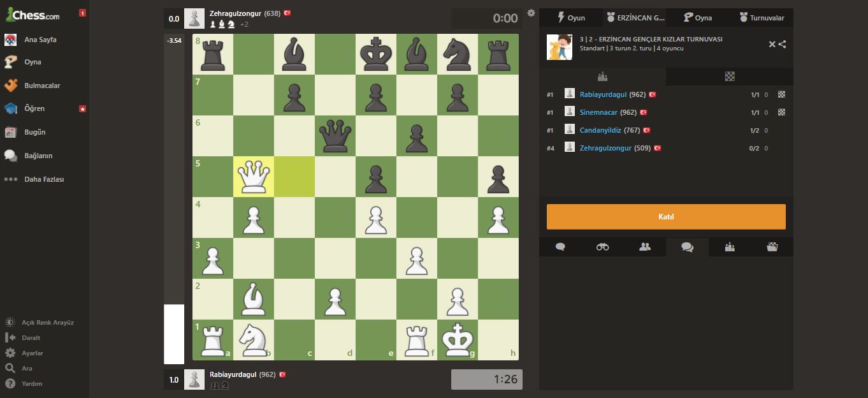868x398 pixels.
Task: Click the orange Katıl button
Action: [x=666, y=217]
